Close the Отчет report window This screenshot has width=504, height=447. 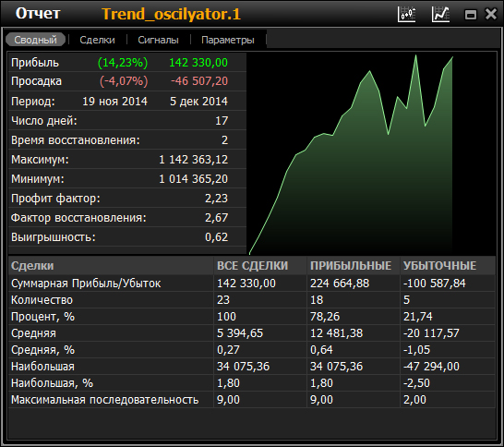click(491, 14)
